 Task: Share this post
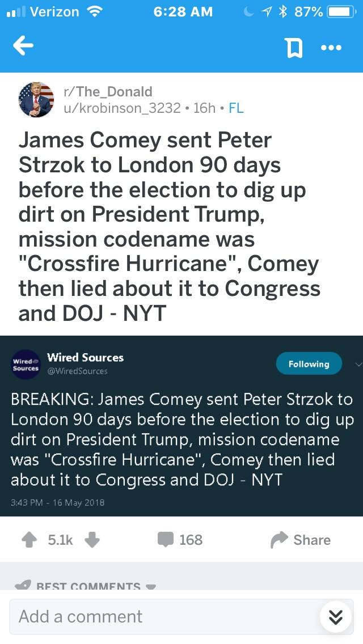tap(301, 540)
